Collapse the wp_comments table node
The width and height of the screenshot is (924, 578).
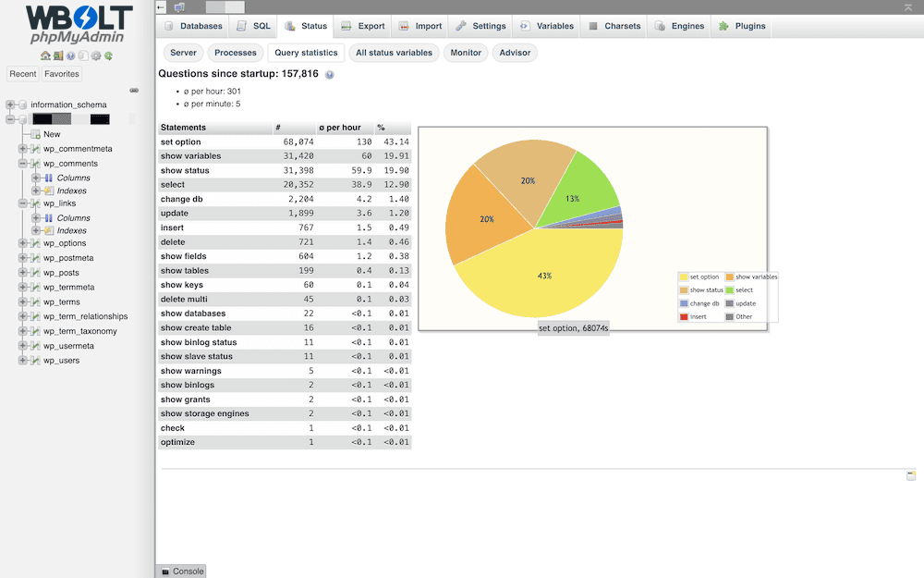pos(23,164)
